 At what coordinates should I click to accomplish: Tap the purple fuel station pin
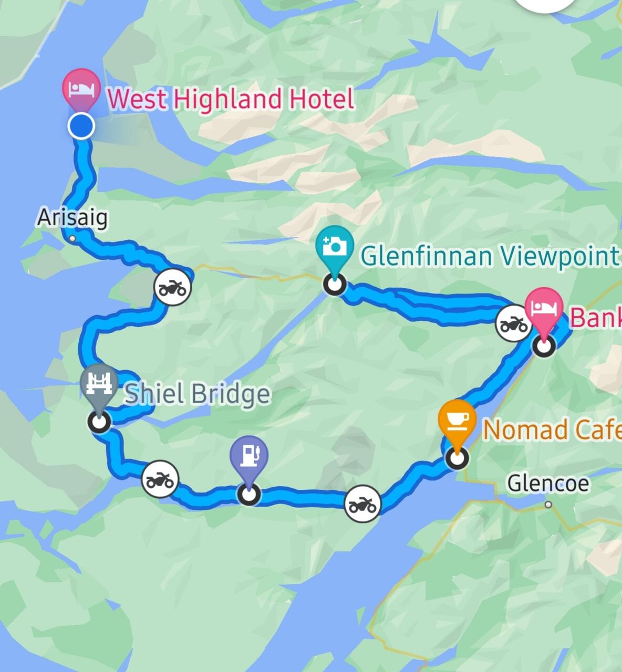click(248, 456)
